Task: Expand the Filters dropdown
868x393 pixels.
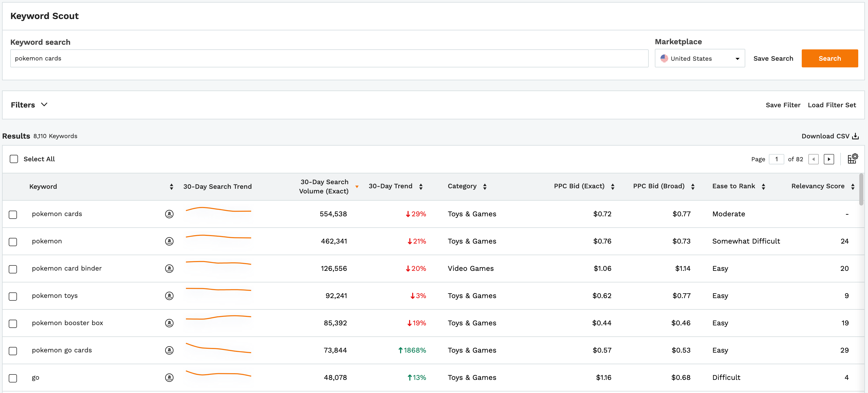Action: point(29,105)
